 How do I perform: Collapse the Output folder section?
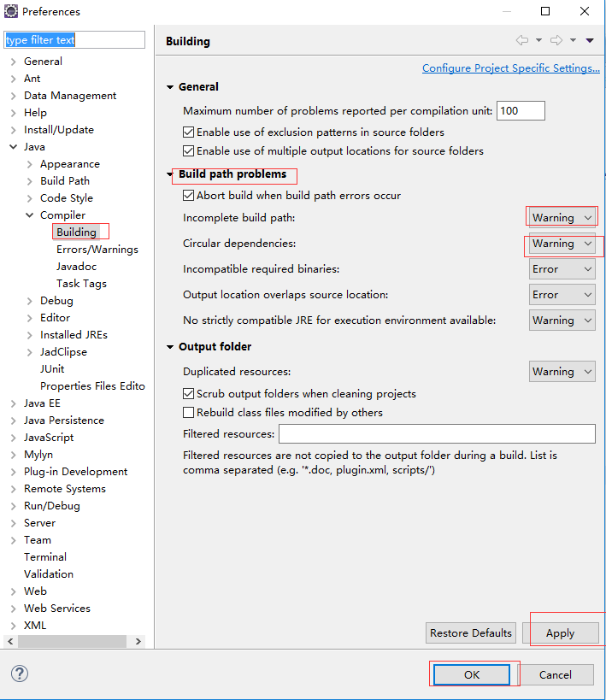coord(170,347)
